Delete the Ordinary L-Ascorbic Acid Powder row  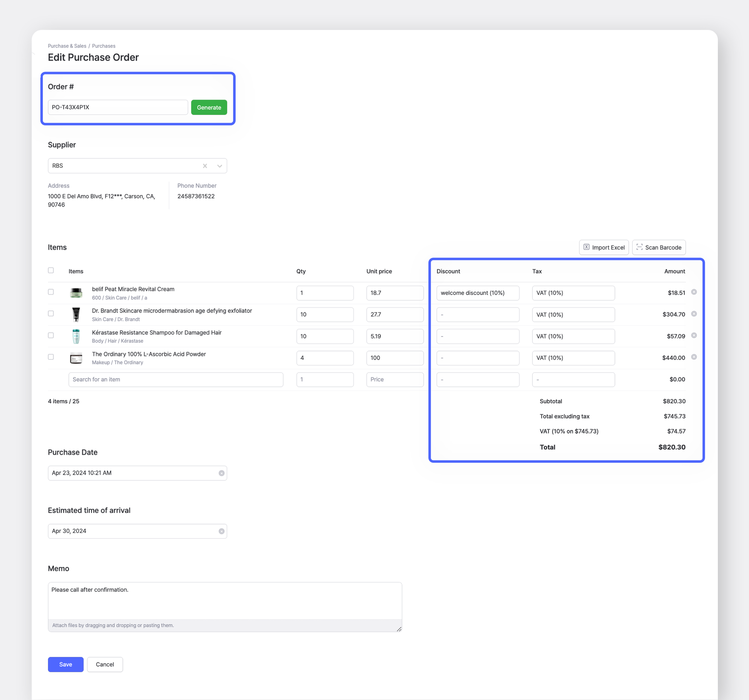pos(694,357)
